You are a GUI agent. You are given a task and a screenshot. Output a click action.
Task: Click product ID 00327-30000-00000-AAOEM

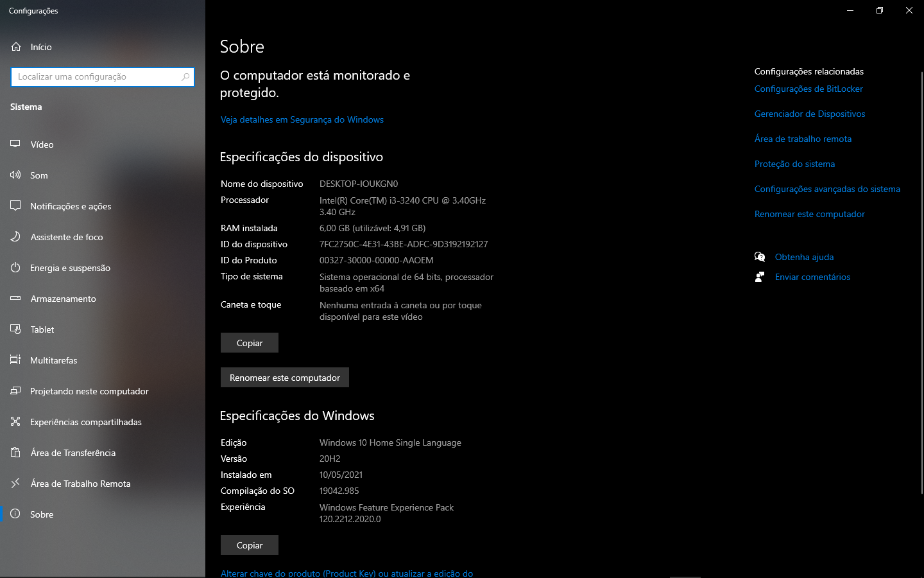pyautogui.click(x=377, y=260)
